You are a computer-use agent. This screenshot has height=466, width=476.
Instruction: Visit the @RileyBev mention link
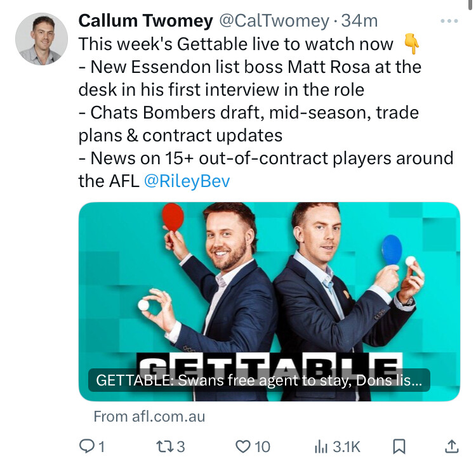tap(187, 181)
